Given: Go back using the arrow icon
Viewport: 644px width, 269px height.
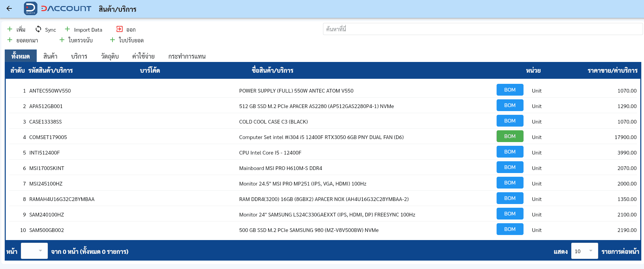Looking at the screenshot, I should tap(9, 9).
